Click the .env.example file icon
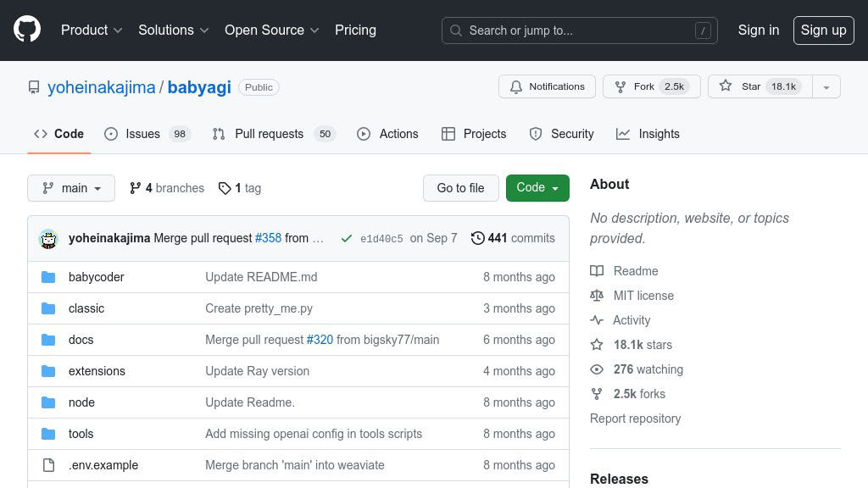Screen dimensions: 868x488 [x=49, y=464]
